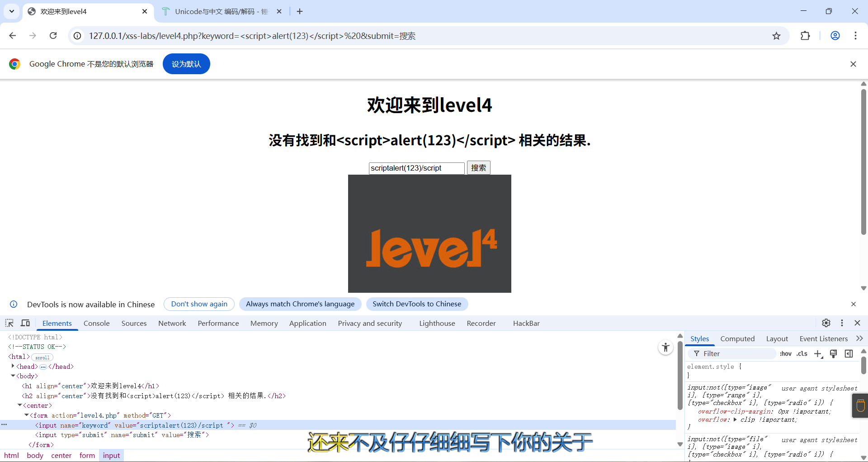Screen dimensions: 868x462
Task: Open the Memory panel tab
Action: click(x=264, y=323)
